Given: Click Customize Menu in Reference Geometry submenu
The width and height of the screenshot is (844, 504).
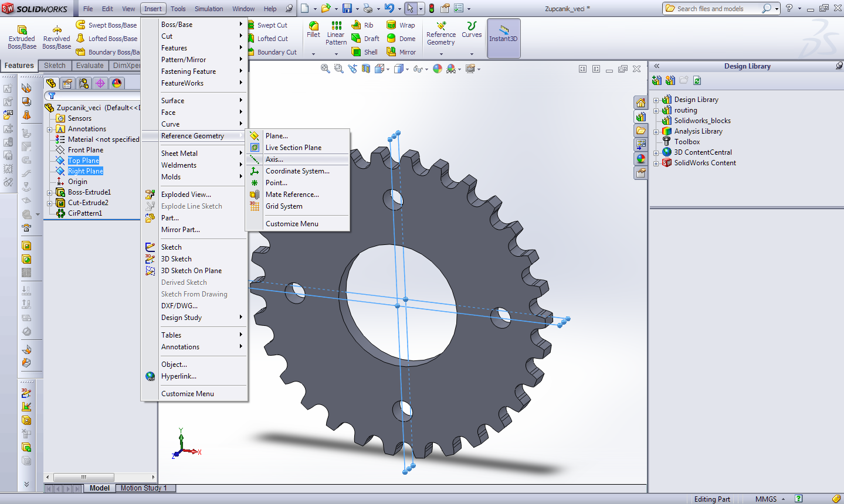Looking at the screenshot, I should coord(291,224).
